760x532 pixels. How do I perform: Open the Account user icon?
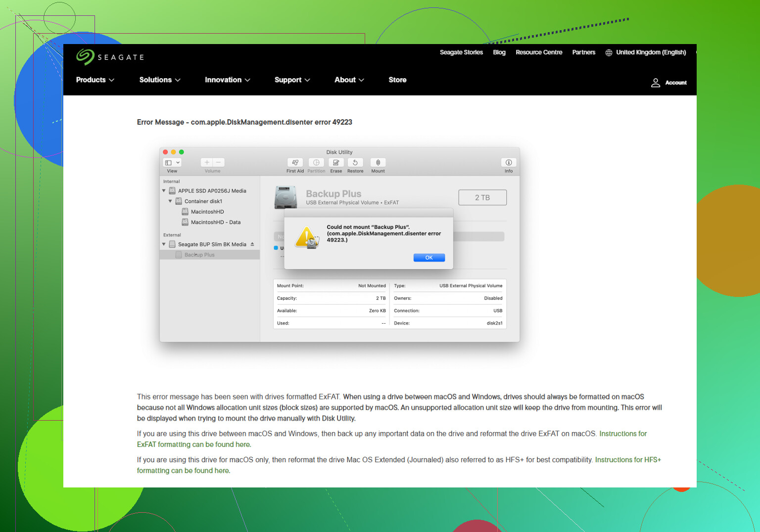[656, 83]
